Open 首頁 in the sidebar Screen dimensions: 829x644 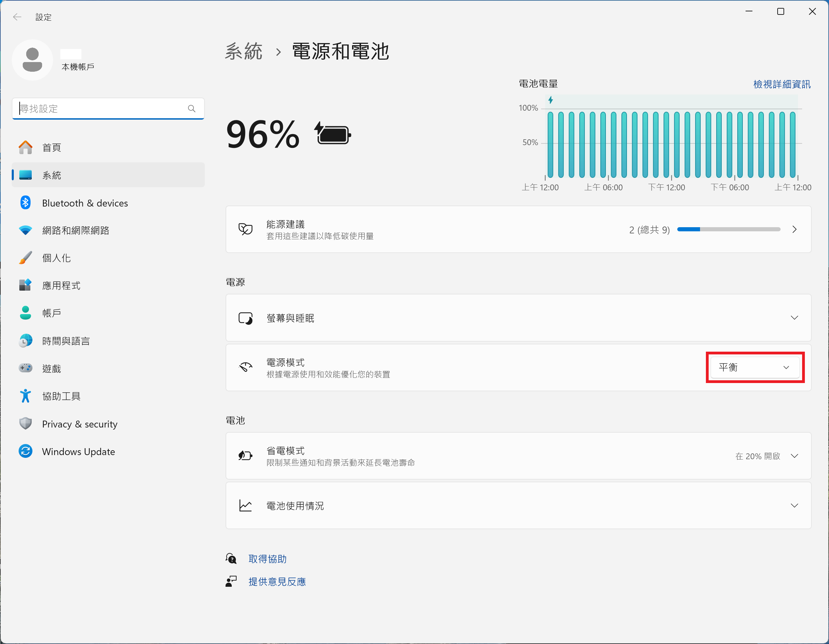coord(52,148)
